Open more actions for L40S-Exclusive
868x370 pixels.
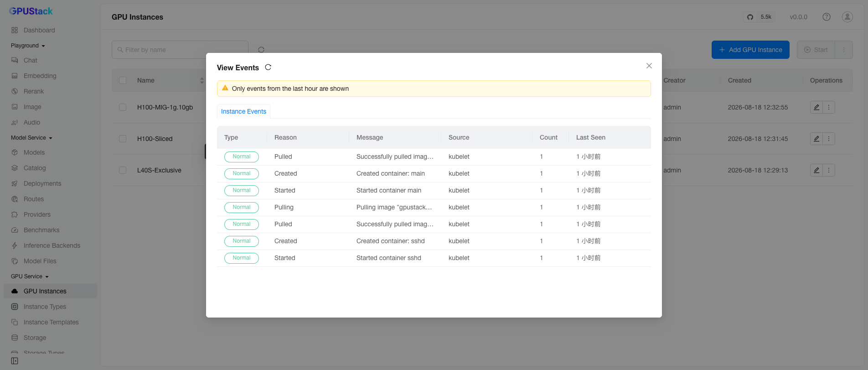tap(829, 170)
